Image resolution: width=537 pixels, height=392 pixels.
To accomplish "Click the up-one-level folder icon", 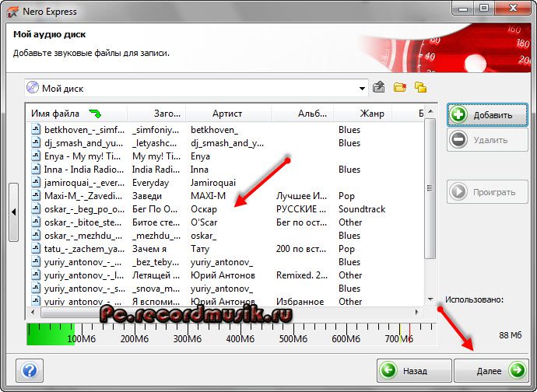I will pyautogui.click(x=378, y=87).
